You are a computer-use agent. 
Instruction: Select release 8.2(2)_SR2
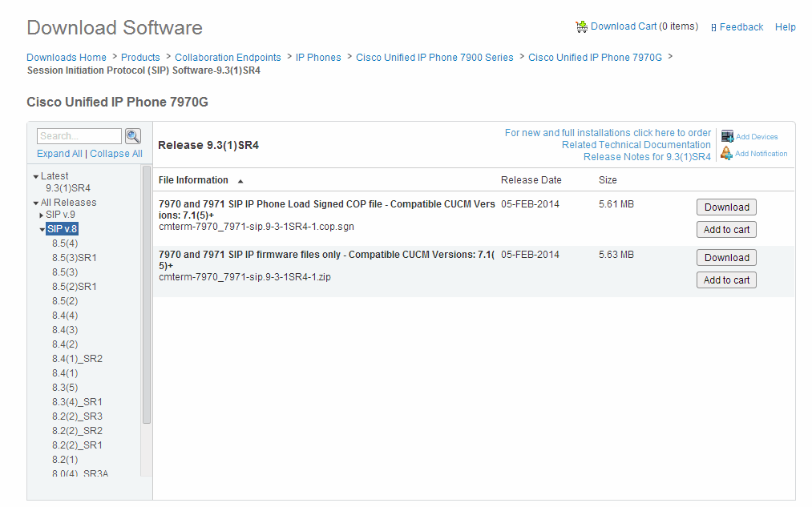pos(77,431)
